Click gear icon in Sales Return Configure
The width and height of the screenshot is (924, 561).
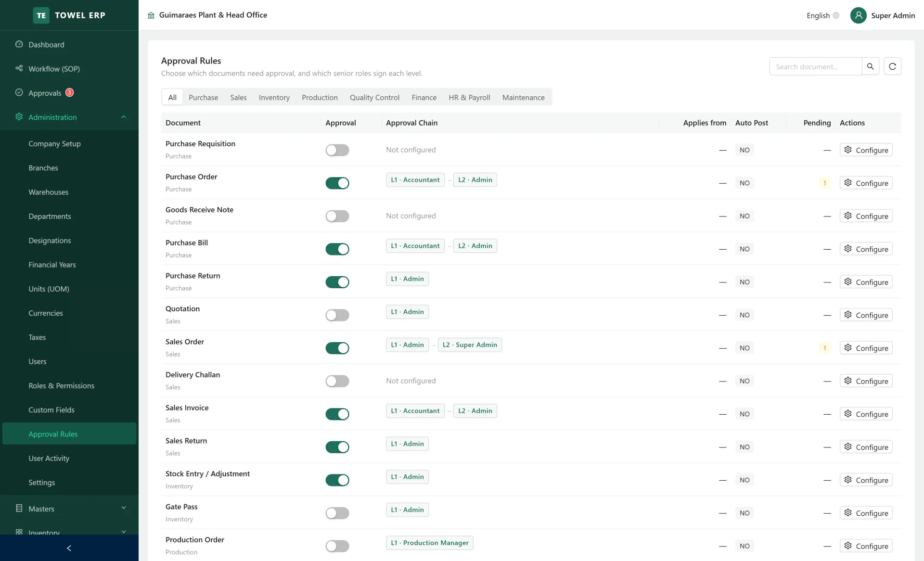848,446
